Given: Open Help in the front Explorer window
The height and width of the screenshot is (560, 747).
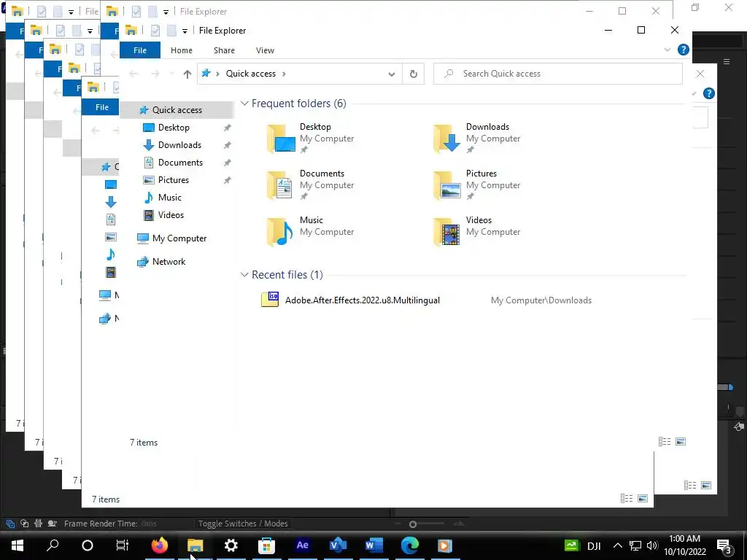Looking at the screenshot, I should 683,50.
